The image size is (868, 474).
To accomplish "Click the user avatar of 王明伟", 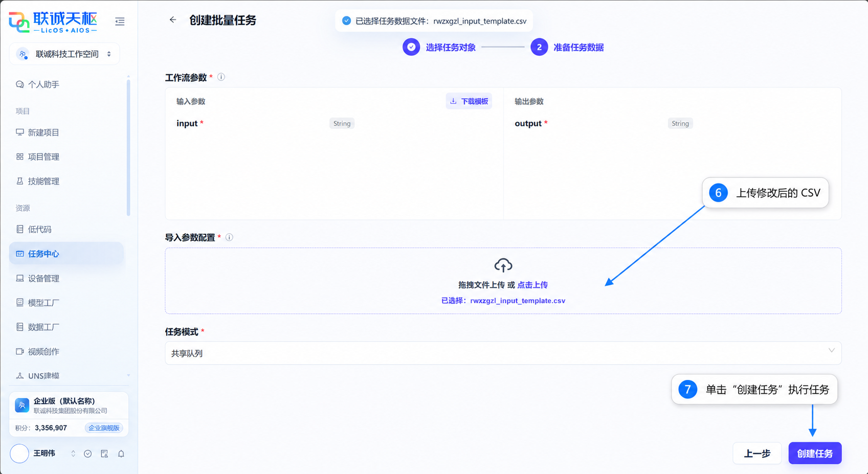I will point(19,454).
